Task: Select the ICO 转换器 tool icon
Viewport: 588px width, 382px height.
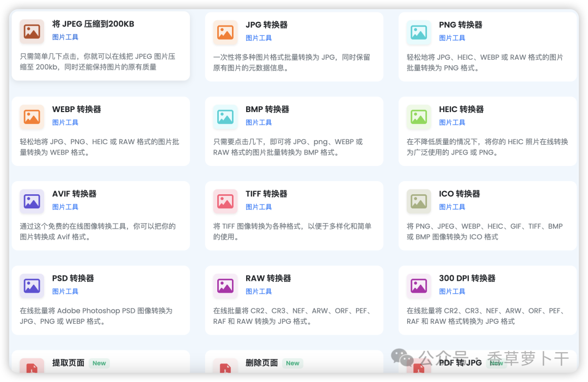Action: pos(418,201)
